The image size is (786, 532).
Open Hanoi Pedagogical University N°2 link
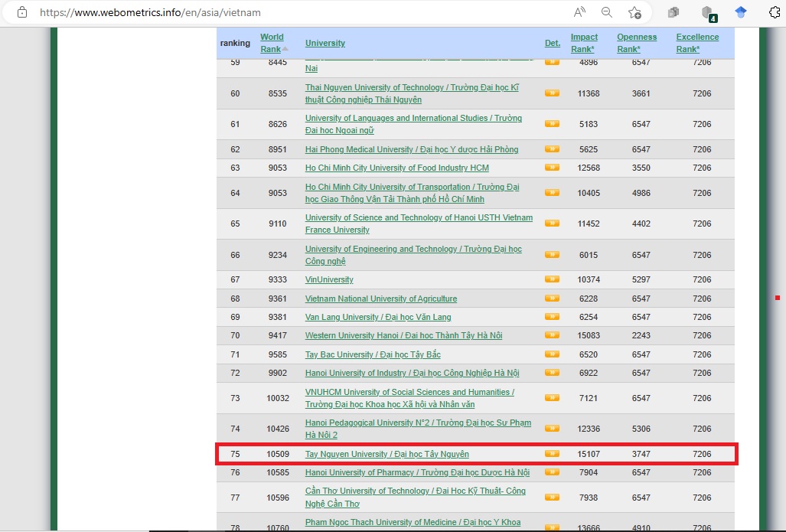coord(418,429)
